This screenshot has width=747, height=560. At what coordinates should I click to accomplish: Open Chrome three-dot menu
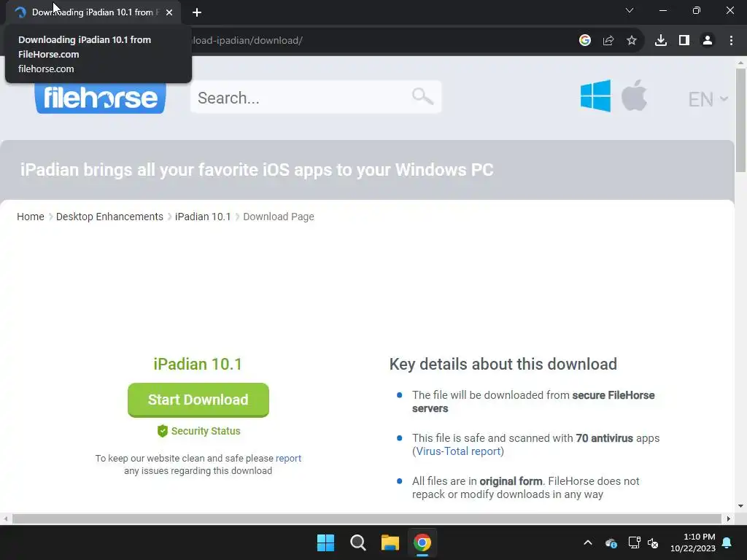pos(731,41)
